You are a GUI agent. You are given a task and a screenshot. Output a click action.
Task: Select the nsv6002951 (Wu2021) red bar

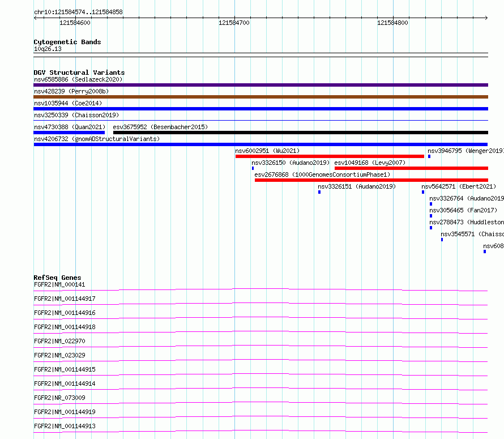pos(330,156)
